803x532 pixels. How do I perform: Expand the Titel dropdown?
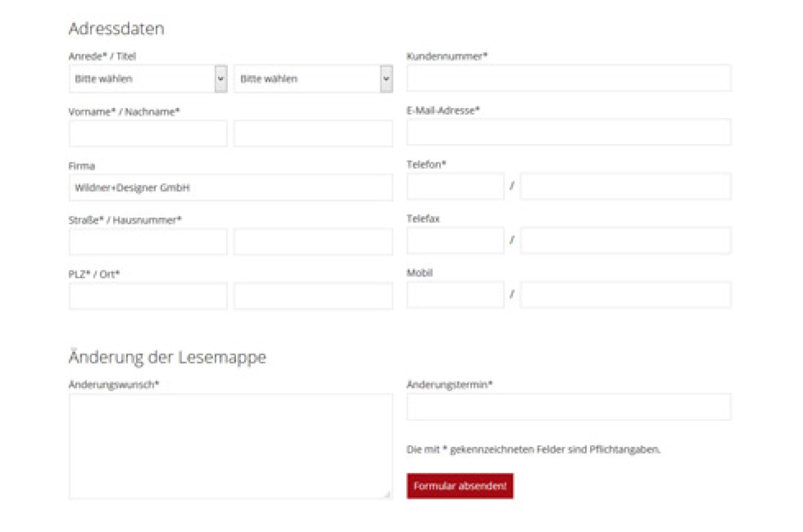coord(313,79)
